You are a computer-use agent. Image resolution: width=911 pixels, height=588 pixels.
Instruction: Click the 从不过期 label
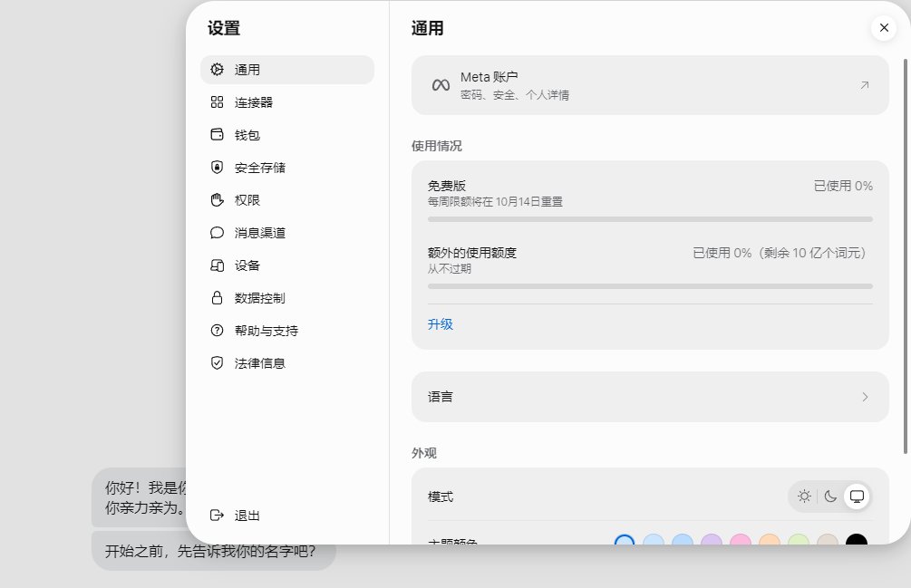tap(449, 269)
